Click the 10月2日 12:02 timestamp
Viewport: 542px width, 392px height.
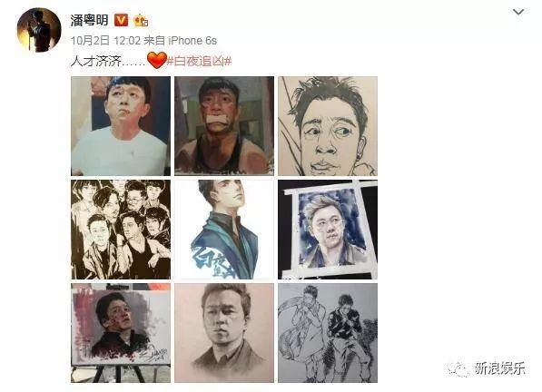105,41
